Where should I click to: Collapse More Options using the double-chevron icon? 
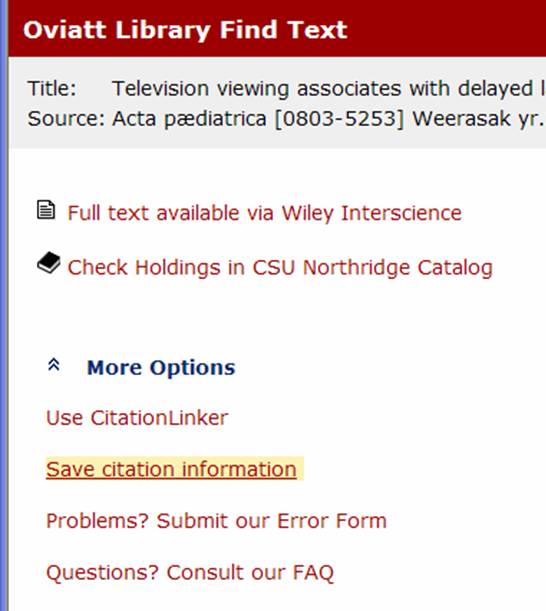[x=54, y=365]
